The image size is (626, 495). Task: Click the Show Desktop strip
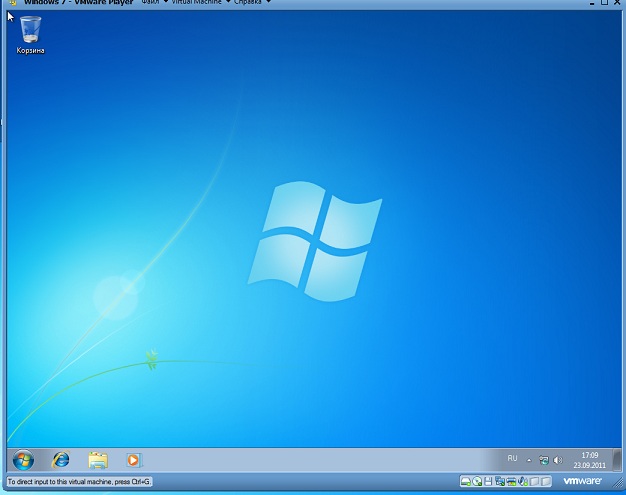coord(617,460)
